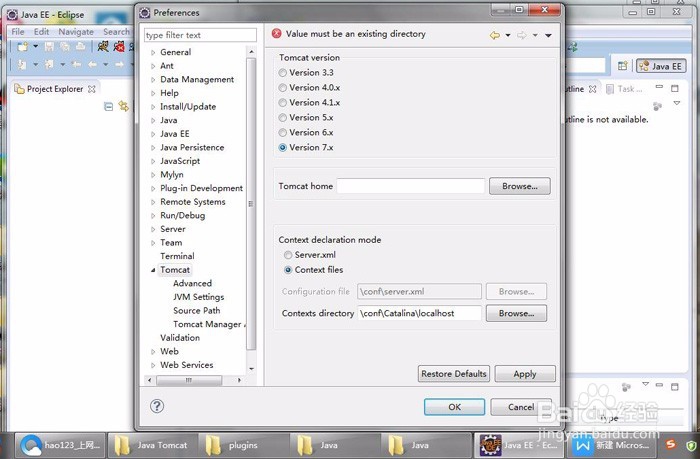700x459 pixels.
Task: Expand the Web Services node
Action: pos(153,365)
